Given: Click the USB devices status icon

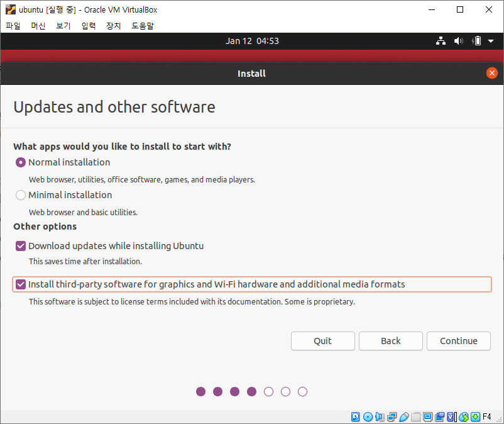Looking at the screenshot, I should click(x=403, y=417).
